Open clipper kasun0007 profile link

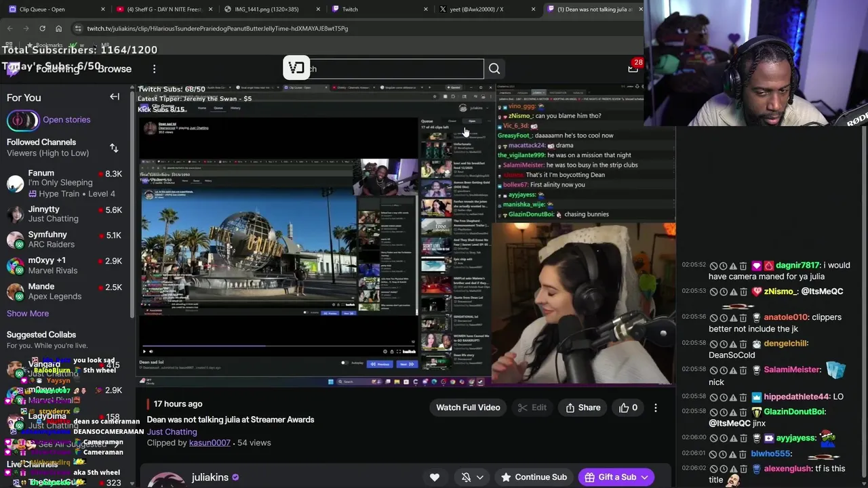click(210, 443)
